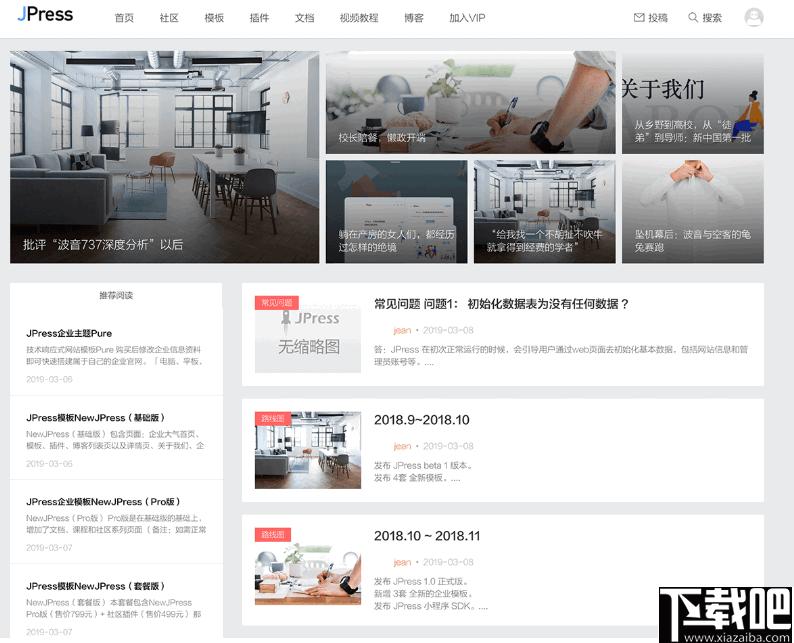
Task: Click the office thumbnail of the 2018.9~2018.10 post
Action: [308, 450]
